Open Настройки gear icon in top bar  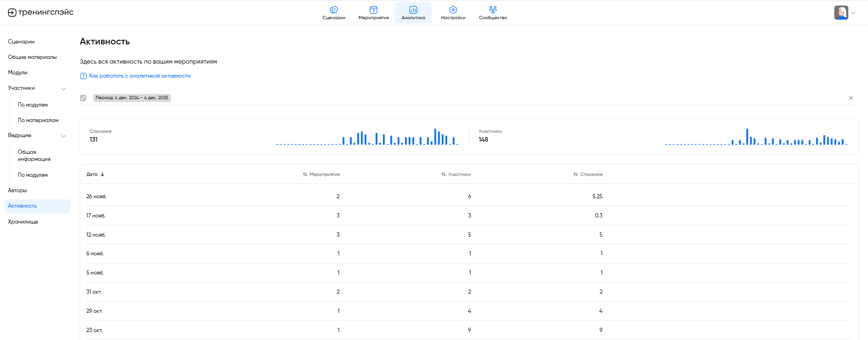(453, 10)
